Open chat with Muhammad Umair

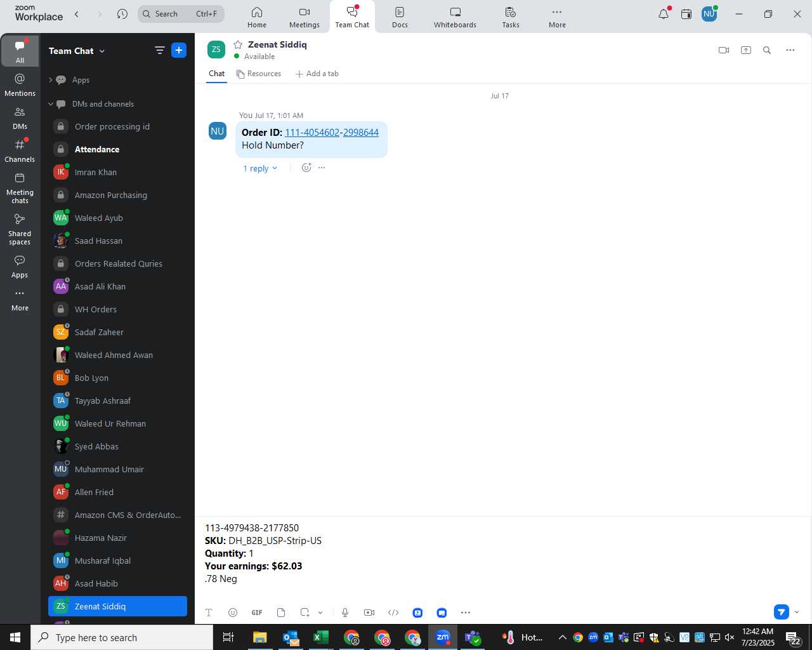pos(118,469)
